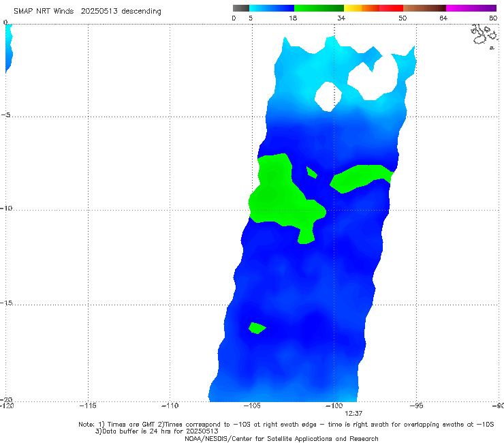The image size is (504, 443).
Task: Click the Galapagos islands outline
Action: (484, 35)
